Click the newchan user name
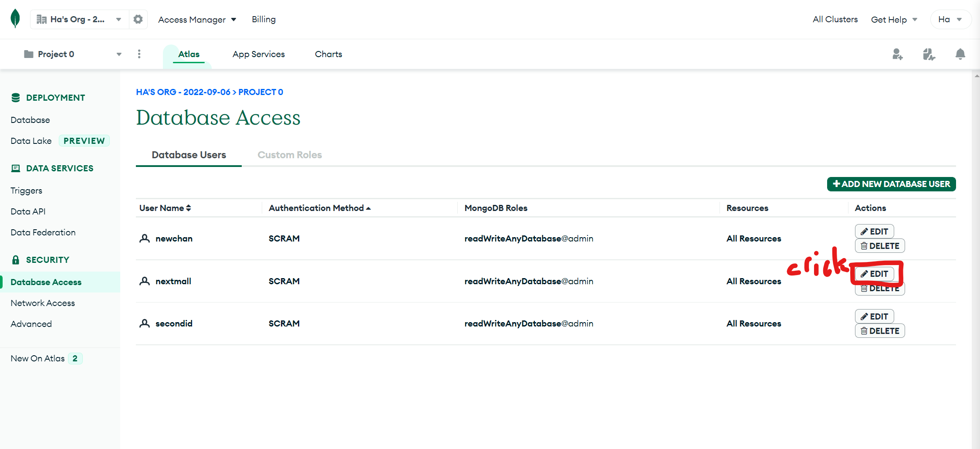This screenshot has width=980, height=449. tap(174, 238)
